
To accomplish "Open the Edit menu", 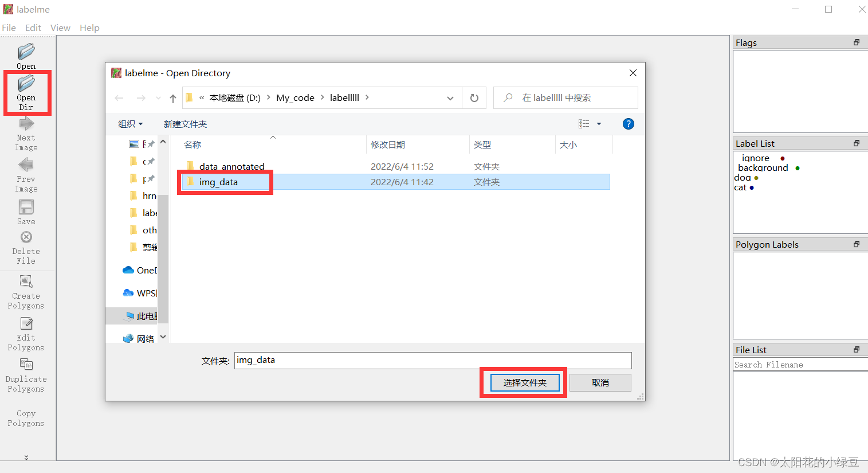I will pos(33,28).
